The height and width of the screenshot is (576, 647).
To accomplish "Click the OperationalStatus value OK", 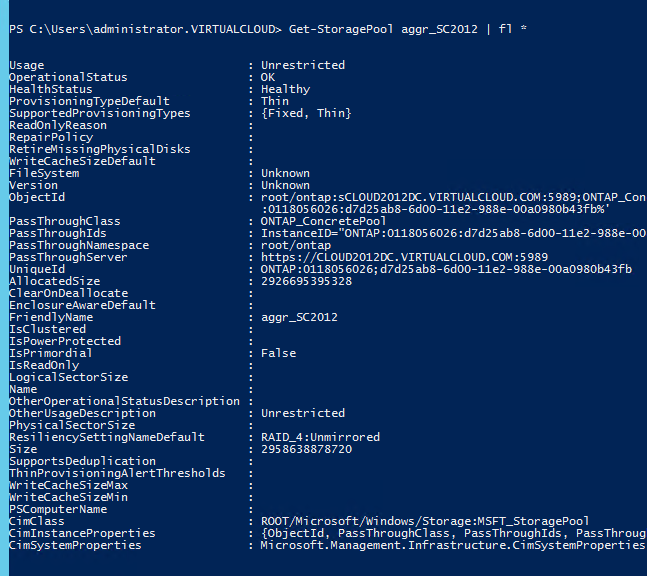I will (268, 77).
